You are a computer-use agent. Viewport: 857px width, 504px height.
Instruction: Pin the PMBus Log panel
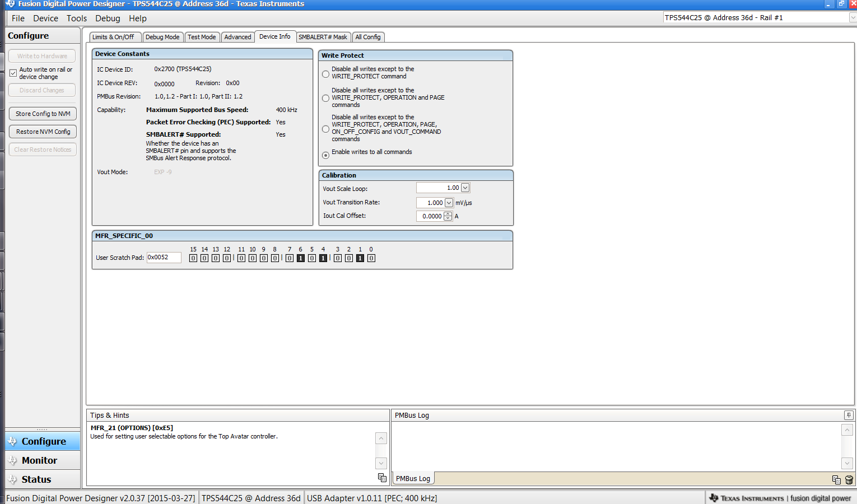(x=849, y=415)
